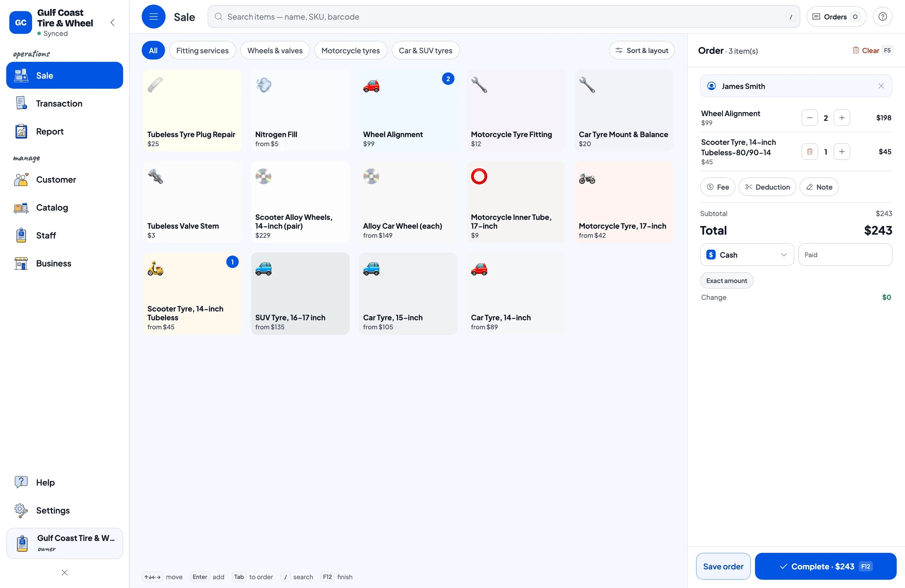This screenshot has height=588, width=905.
Task: Expand the Cash payment method dropdown
Action: 746,255
